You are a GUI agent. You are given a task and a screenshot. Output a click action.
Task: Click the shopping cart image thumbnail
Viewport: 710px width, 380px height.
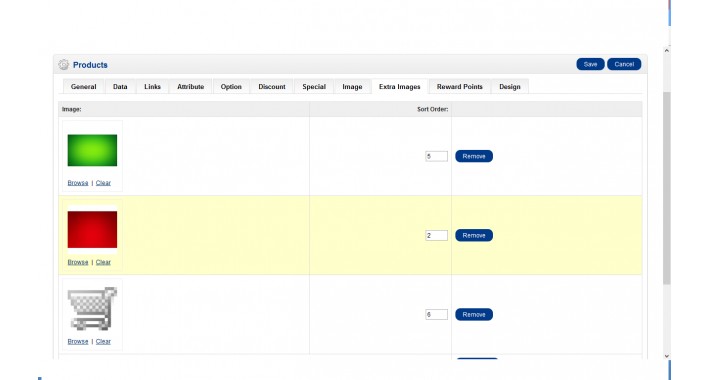[x=92, y=308]
